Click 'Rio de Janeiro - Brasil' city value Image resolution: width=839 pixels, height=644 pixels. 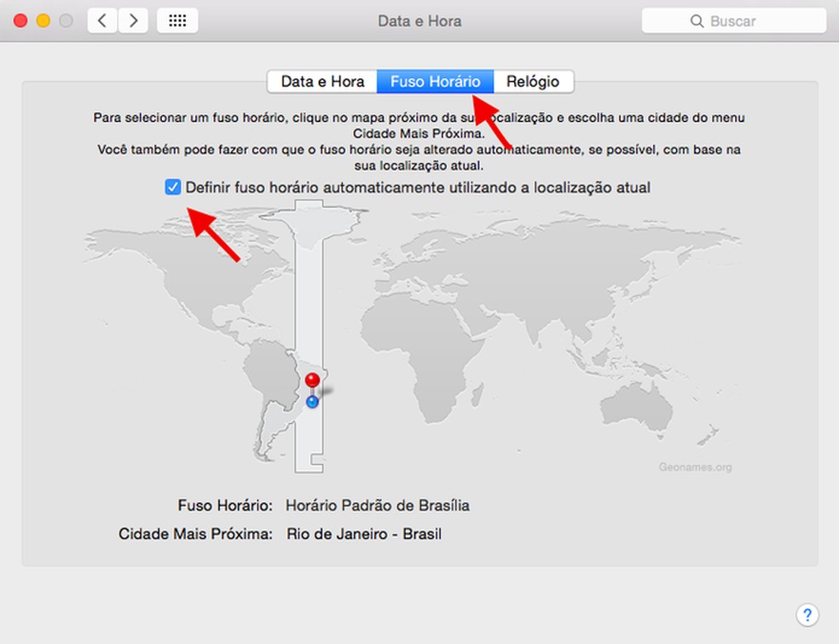(x=364, y=534)
